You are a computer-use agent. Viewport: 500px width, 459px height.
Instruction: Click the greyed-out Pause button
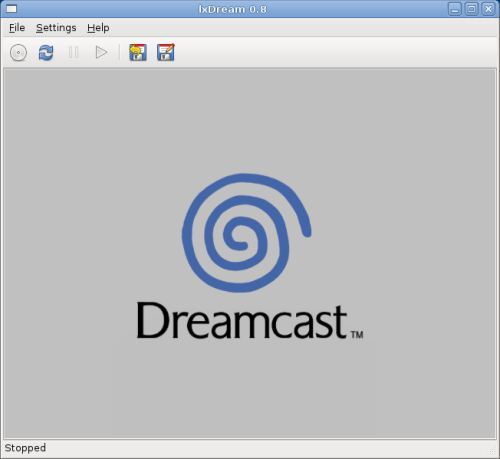(x=73, y=53)
